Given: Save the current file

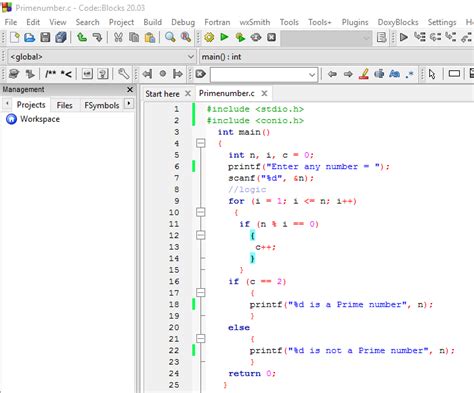Looking at the screenshot, I should tap(45, 37).
